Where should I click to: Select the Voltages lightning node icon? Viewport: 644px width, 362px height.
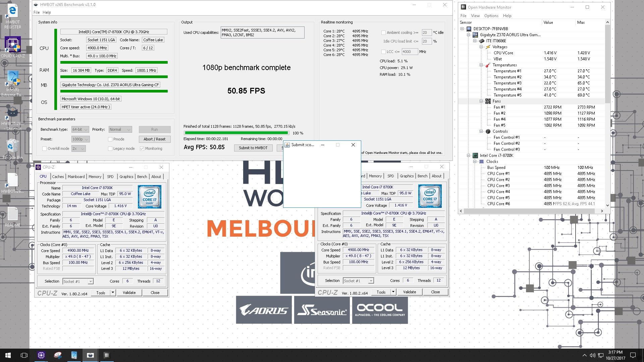(488, 47)
